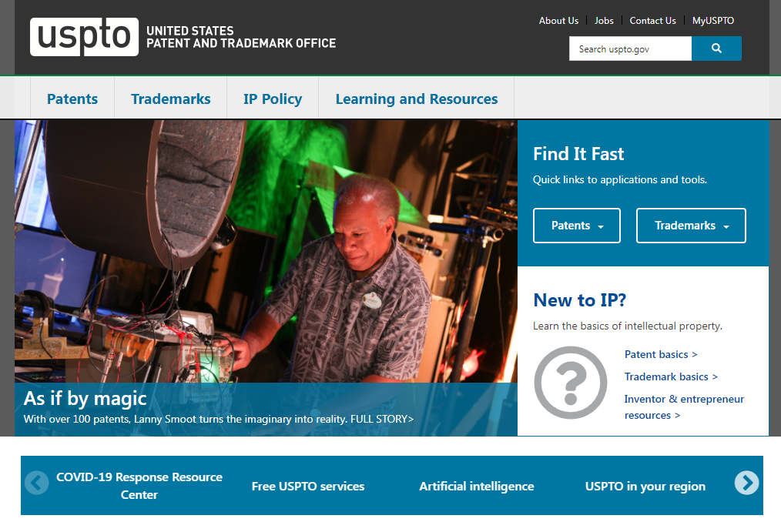Open the Trademarks quick links dropdown

pos(691,226)
